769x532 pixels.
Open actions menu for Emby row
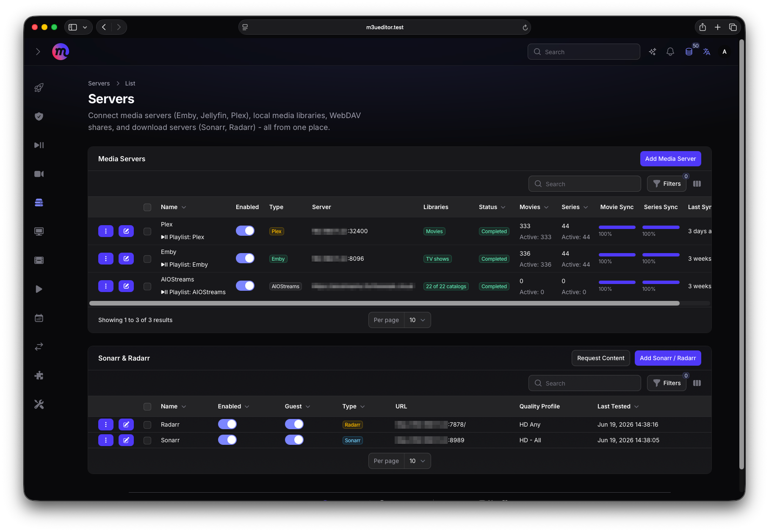pos(106,259)
